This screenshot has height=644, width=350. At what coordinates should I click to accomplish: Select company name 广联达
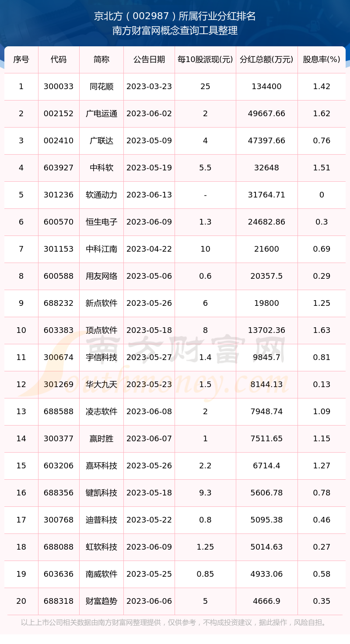coord(101,141)
